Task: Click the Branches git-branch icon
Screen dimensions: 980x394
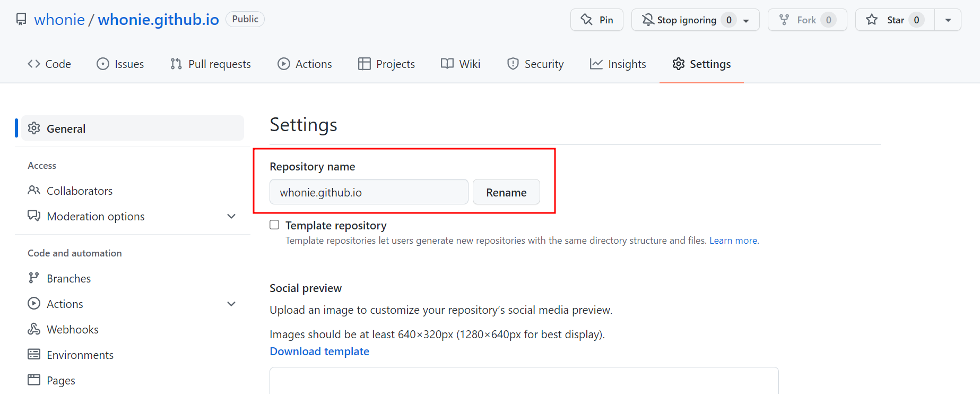Action: [34, 278]
